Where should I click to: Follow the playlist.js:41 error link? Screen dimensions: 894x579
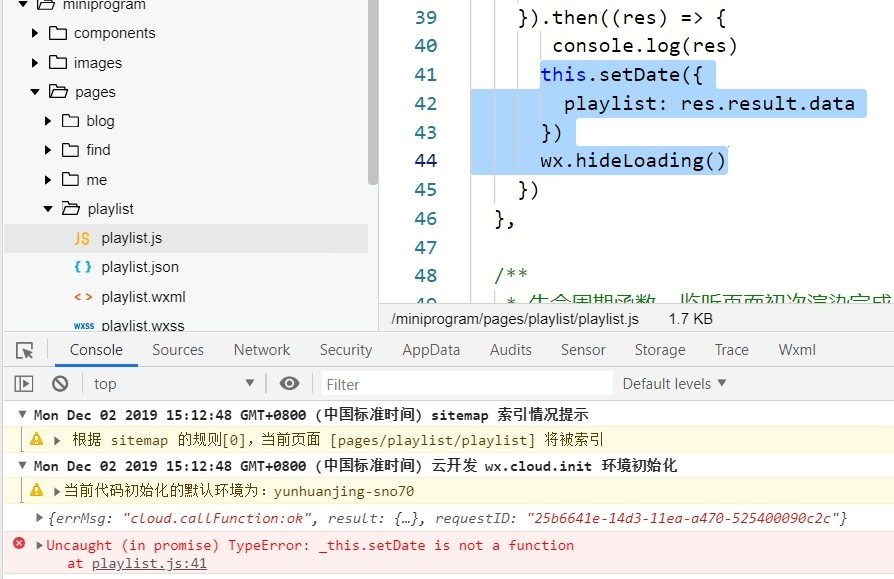149,564
